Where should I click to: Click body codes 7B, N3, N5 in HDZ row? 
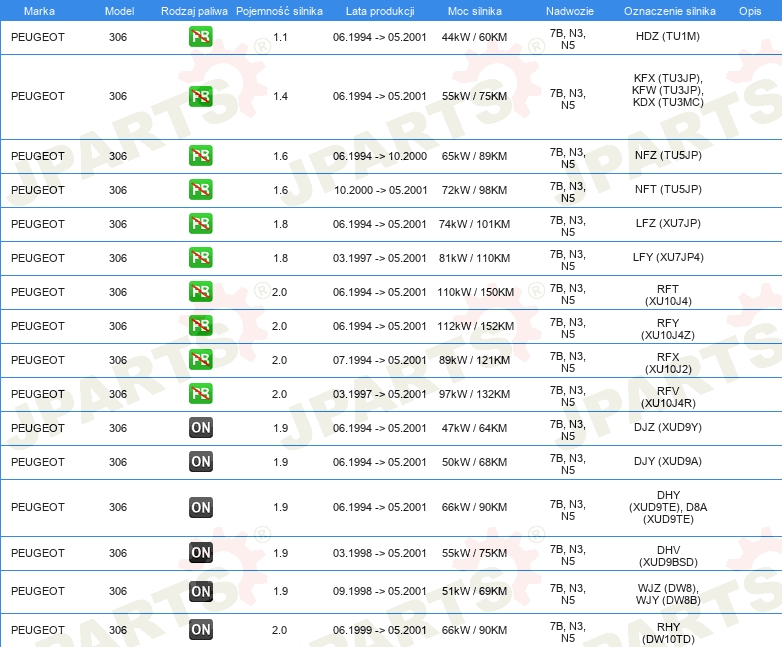click(568, 39)
